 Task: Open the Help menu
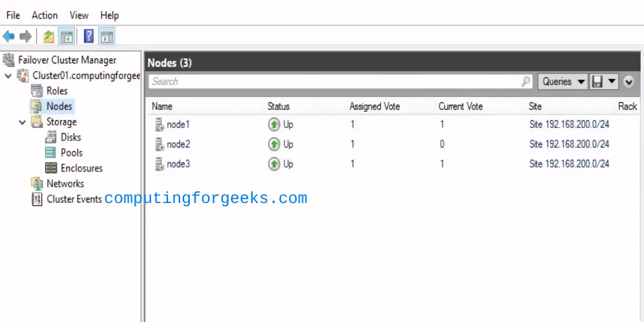[x=109, y=16]
